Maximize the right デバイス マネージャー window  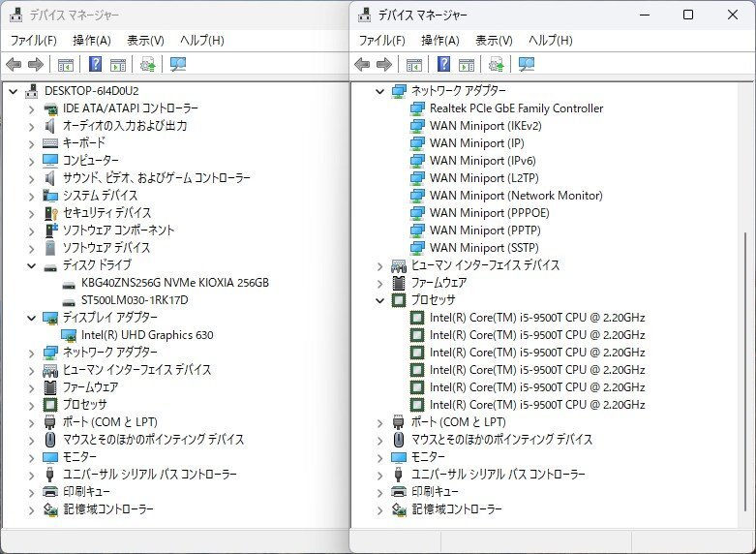pyautogui.click(x=688, y=15)
